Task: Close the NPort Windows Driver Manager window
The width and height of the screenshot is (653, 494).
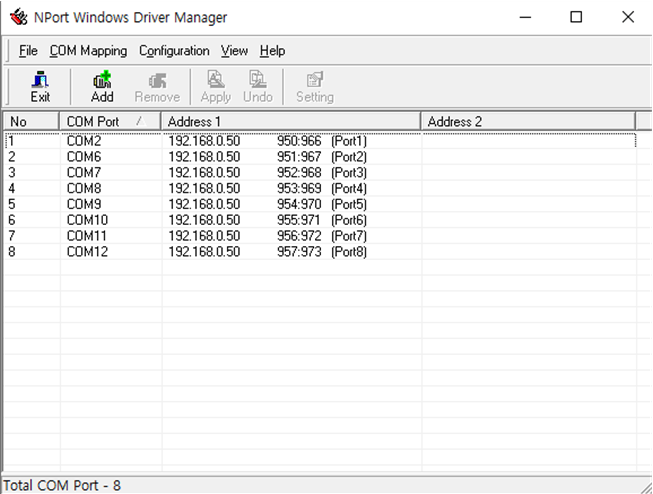Action: point(628,17)
